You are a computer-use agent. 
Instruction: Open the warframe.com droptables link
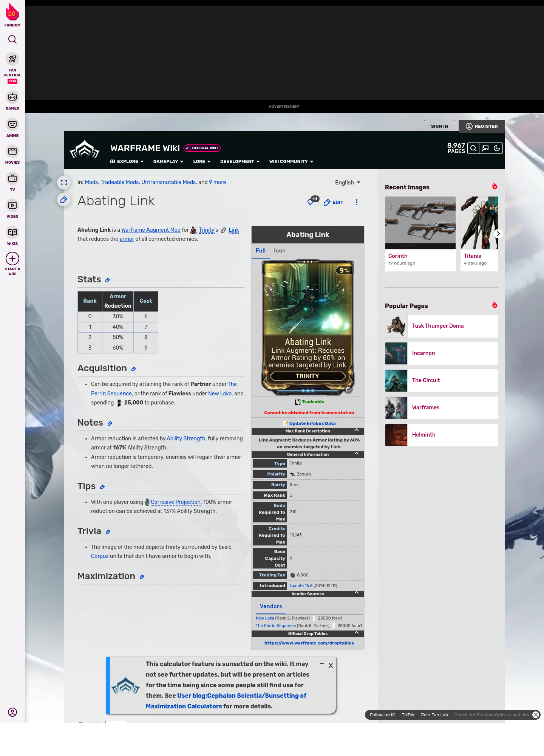309,643
